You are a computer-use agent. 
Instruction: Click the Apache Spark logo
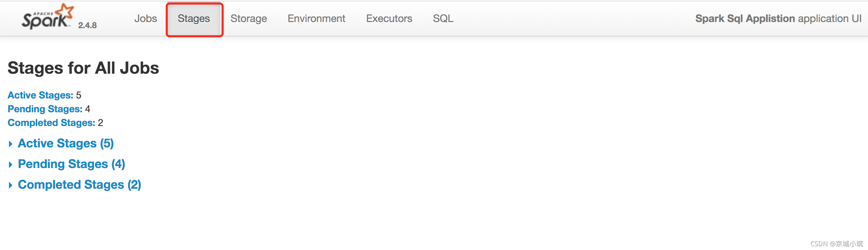48,17
